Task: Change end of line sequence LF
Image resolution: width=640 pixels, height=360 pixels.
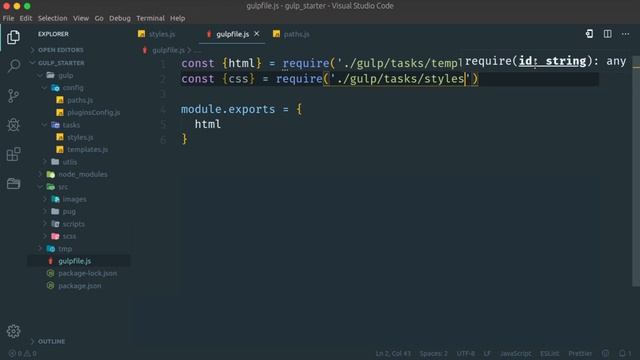Action: [x=487, y=353]
